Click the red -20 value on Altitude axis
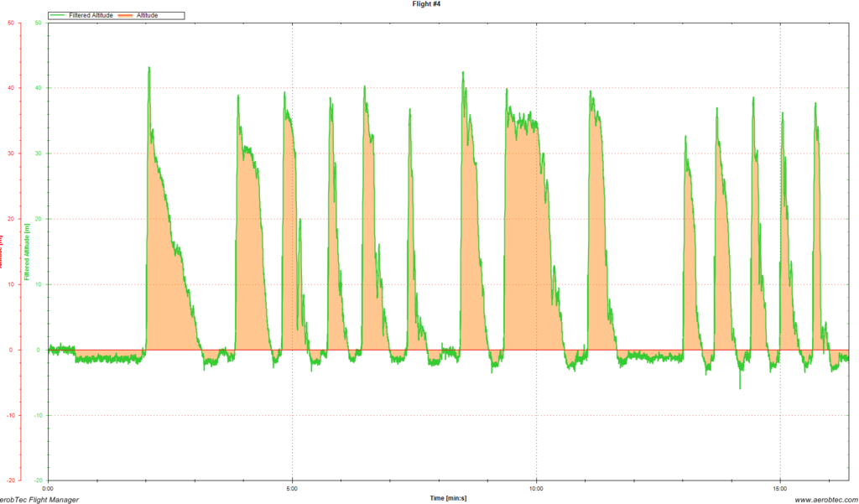Screen dimensions: 859x504 click(x=9, y=481)
